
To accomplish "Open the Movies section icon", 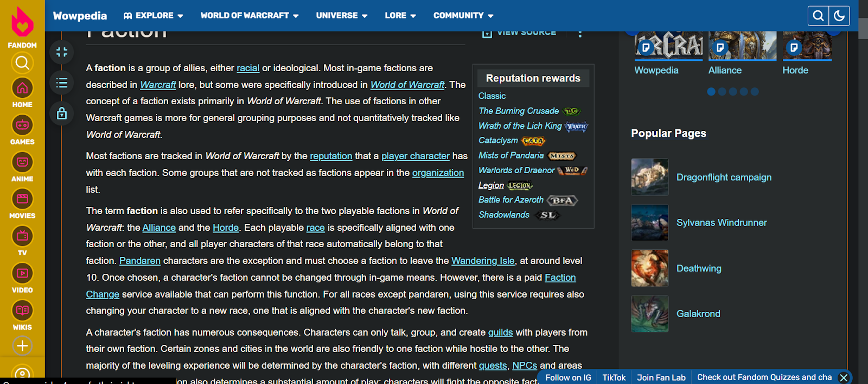I will coord(22,199).
